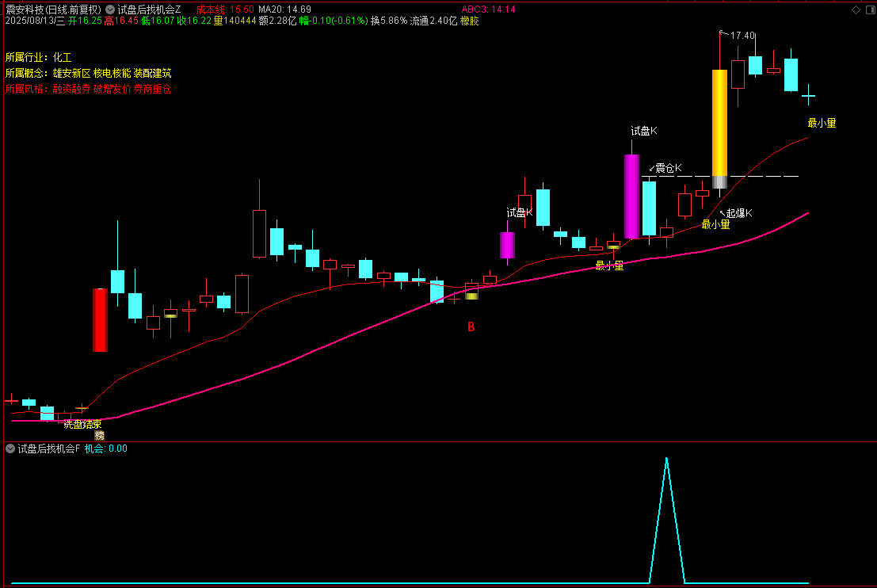Click the 流通2.40亿 float value
877x588 pixels.
433,21
